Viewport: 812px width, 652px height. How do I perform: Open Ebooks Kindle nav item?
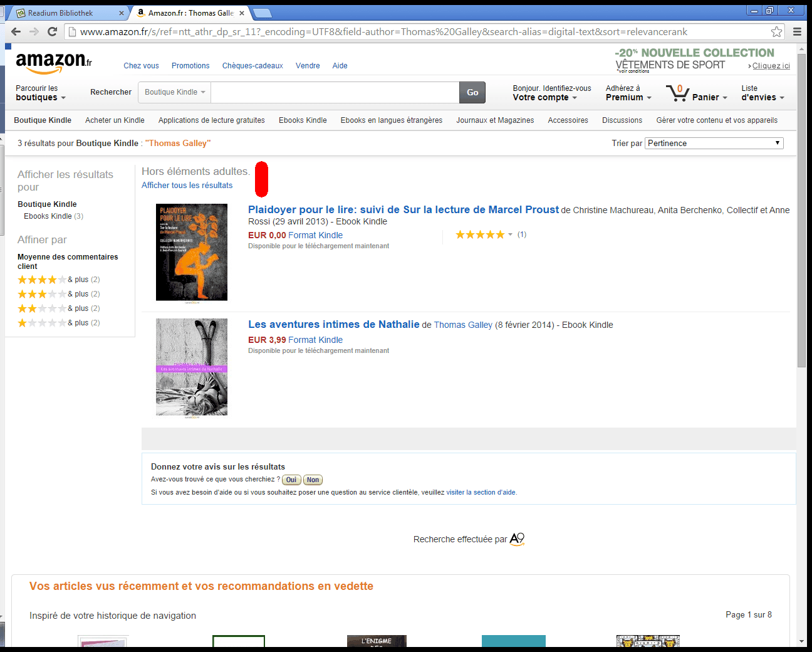click(303, 120)
